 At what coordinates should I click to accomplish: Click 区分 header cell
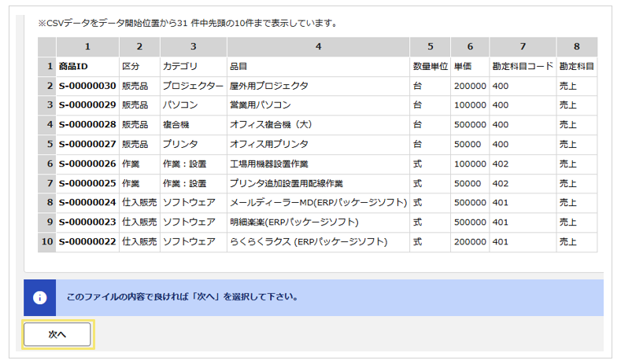click(x=139, y=67)
